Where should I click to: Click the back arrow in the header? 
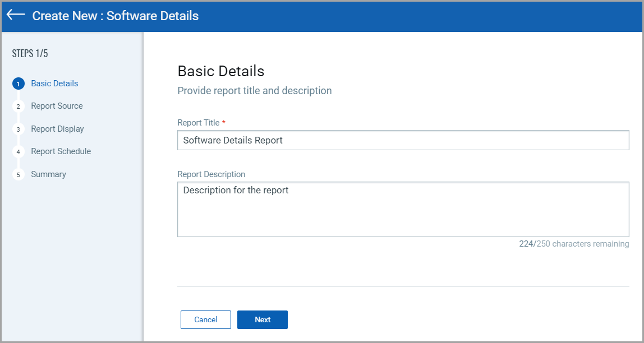tap(15, 15)
